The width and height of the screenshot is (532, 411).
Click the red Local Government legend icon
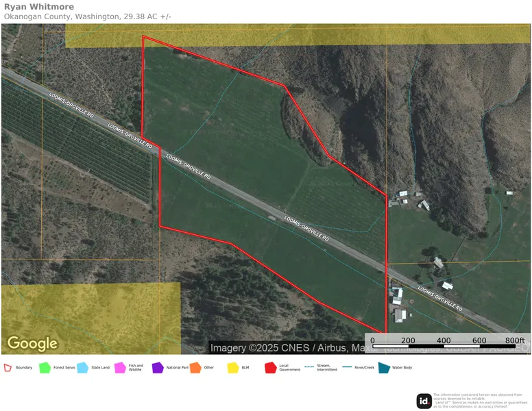270,368
